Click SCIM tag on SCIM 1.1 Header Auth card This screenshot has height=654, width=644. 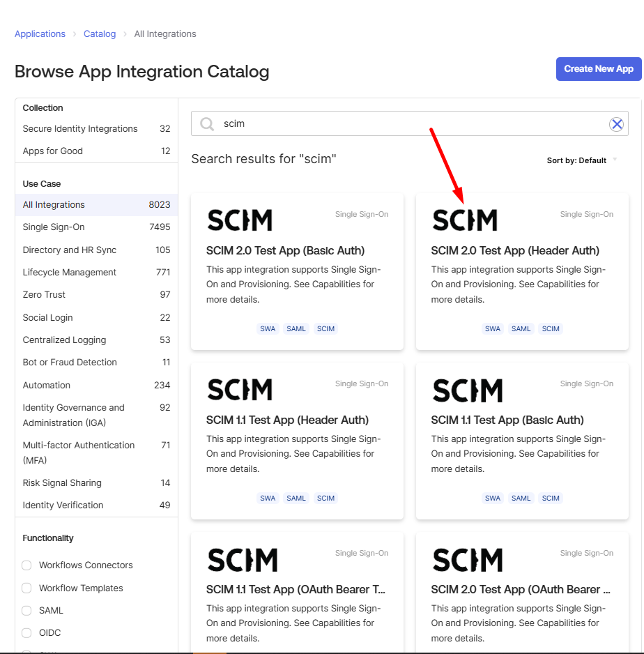coord(325,498)
